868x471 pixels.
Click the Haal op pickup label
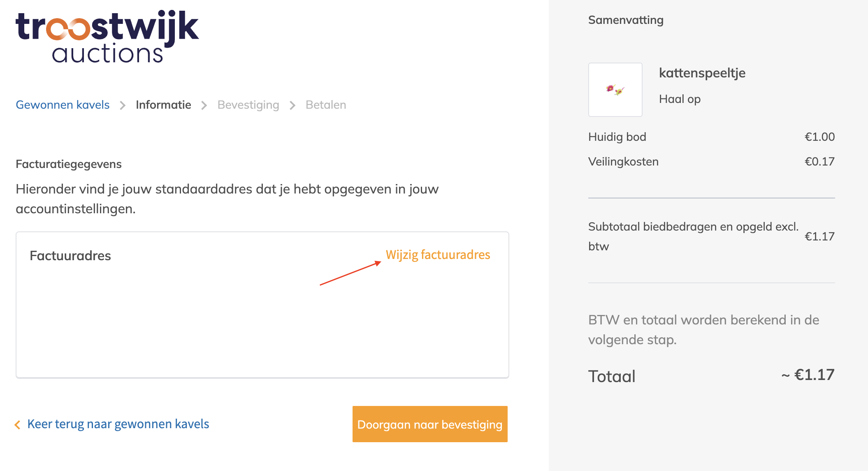(680, 99)
